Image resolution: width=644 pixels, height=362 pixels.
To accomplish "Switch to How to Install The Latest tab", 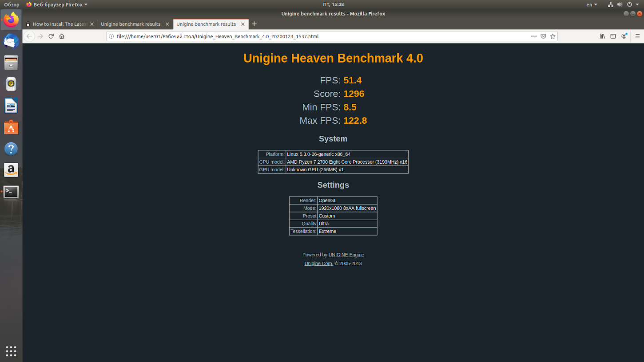I will pyautogui.click(x=60, y=24).
